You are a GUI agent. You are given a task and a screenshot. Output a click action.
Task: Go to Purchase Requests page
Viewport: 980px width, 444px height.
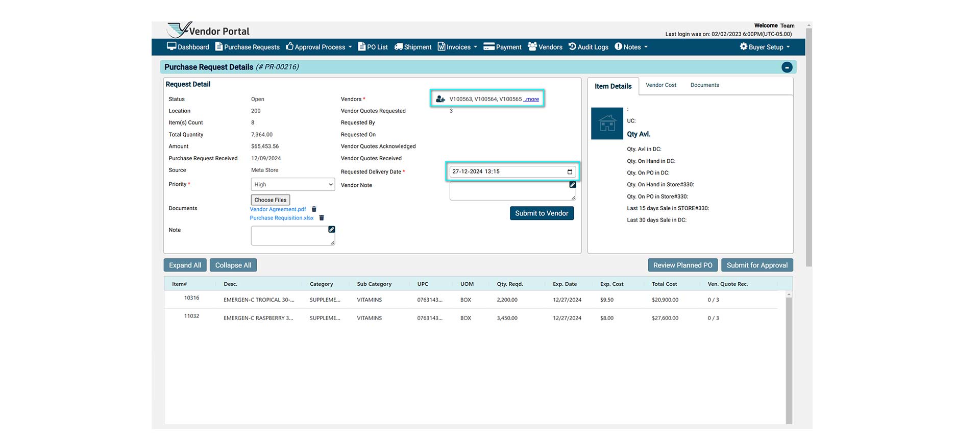[x=248, y=47]
